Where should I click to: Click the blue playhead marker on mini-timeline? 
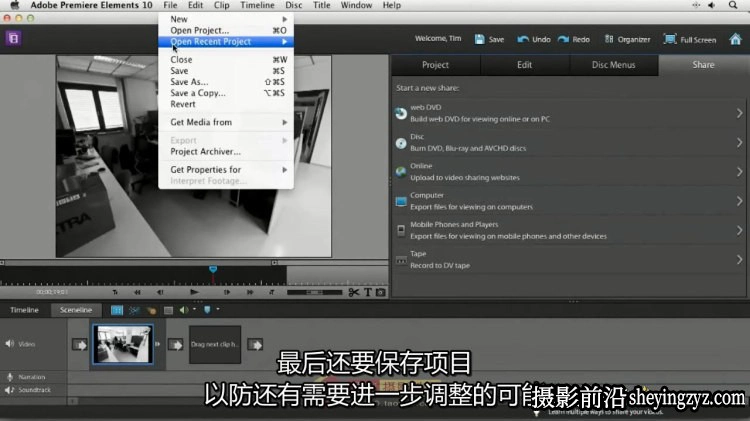[213, 269]
